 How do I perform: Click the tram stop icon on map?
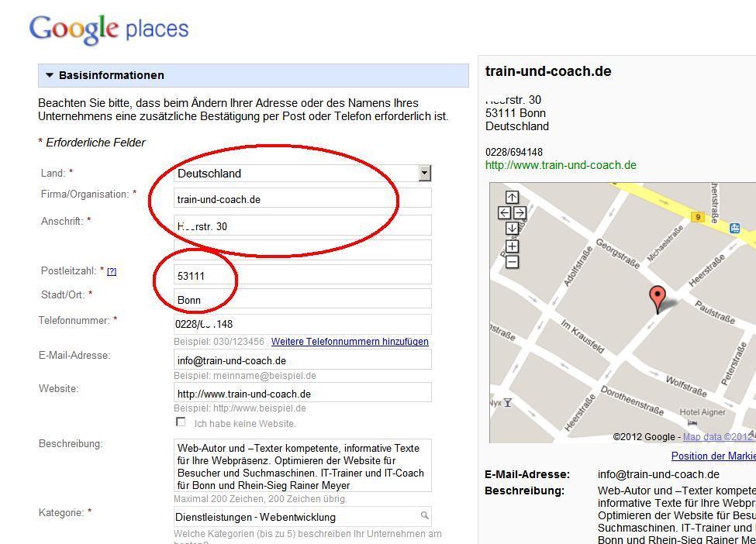pyautogui.click(x=735, y=228)
